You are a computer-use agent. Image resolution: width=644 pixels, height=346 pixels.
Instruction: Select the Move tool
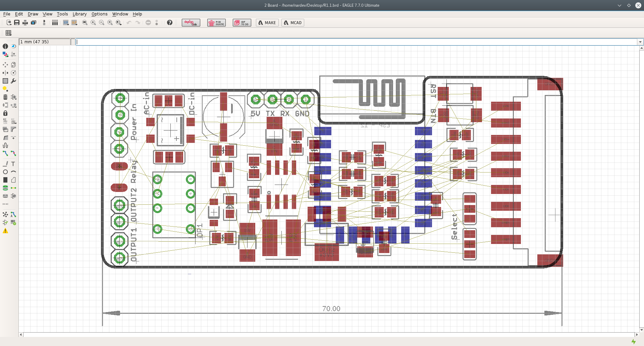click(5, 65)
